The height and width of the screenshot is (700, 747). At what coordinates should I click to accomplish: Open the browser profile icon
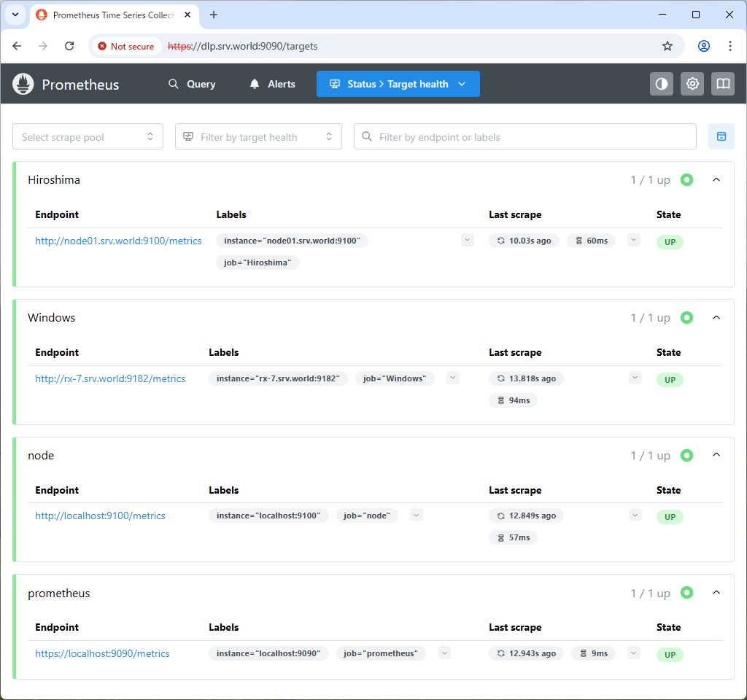pyautogui.click(x=704, y=46)
